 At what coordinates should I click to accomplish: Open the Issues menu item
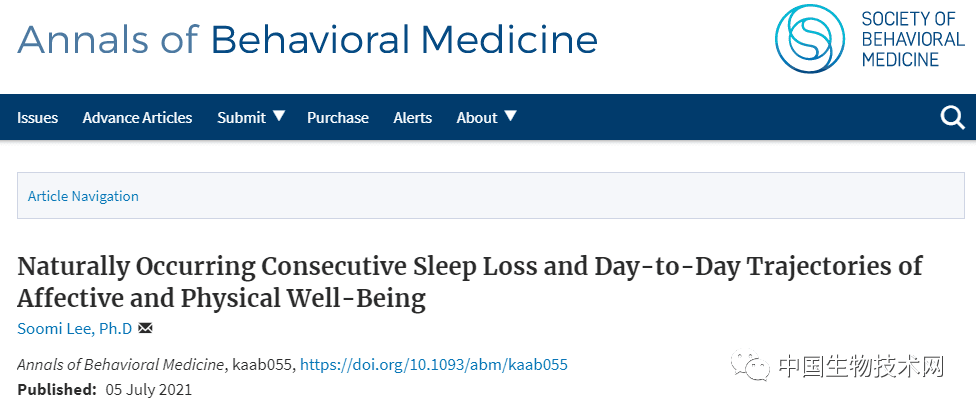pos(37,118)
